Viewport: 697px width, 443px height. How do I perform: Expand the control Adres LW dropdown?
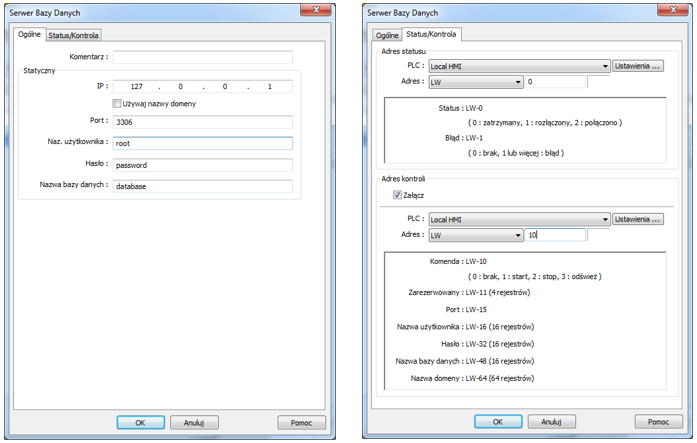pyautogui.click(x=476, y=235)
